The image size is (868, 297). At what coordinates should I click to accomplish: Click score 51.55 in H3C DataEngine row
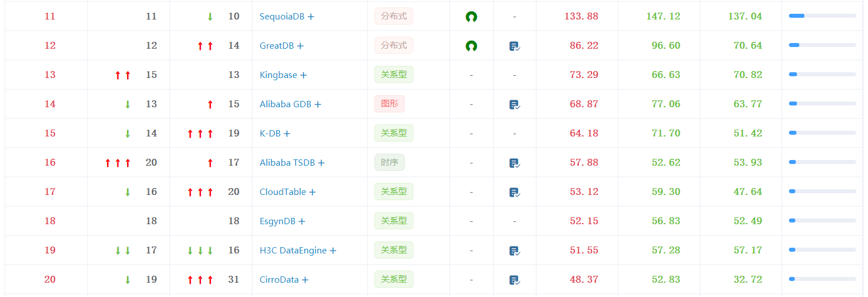click(584, 251)
